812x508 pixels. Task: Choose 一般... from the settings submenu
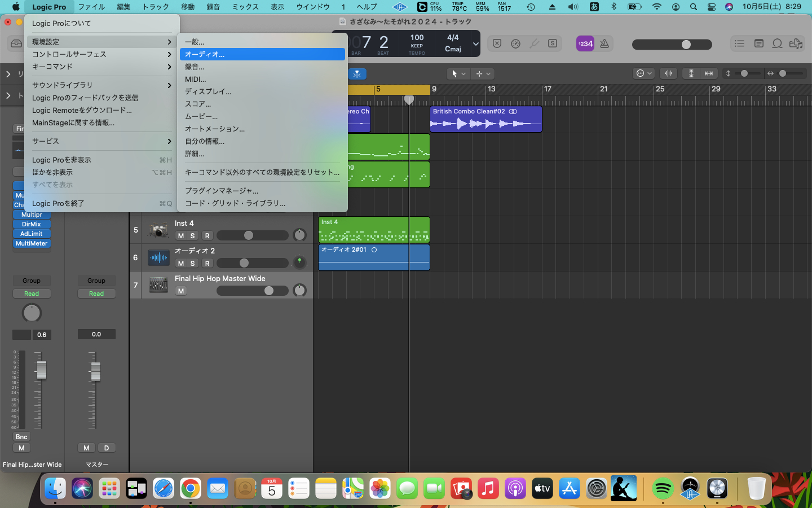[x=262, y=42]
